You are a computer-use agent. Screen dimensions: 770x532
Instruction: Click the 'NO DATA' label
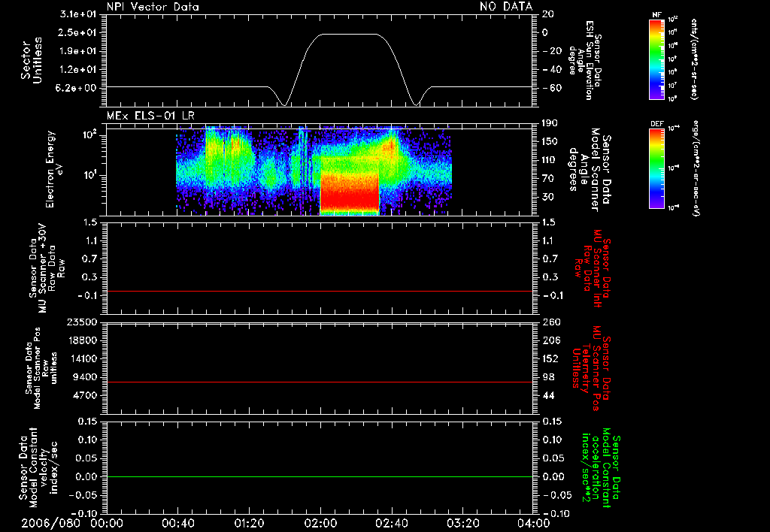506,6
